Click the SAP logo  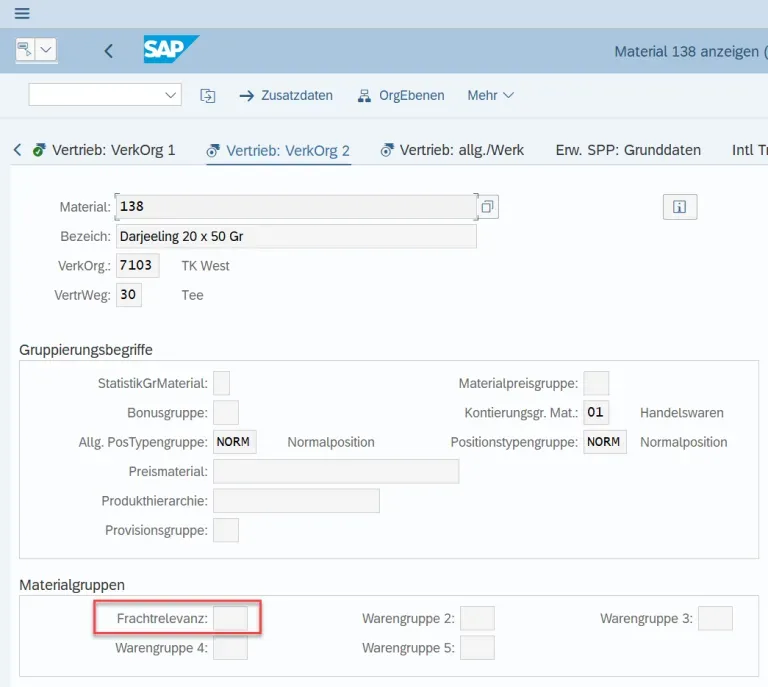[x=170, y=50]
